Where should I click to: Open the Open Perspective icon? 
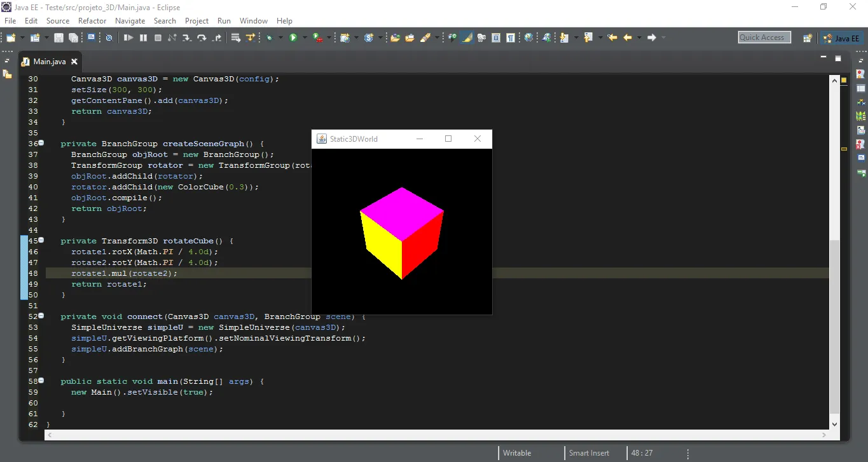[x=807, y=38]
